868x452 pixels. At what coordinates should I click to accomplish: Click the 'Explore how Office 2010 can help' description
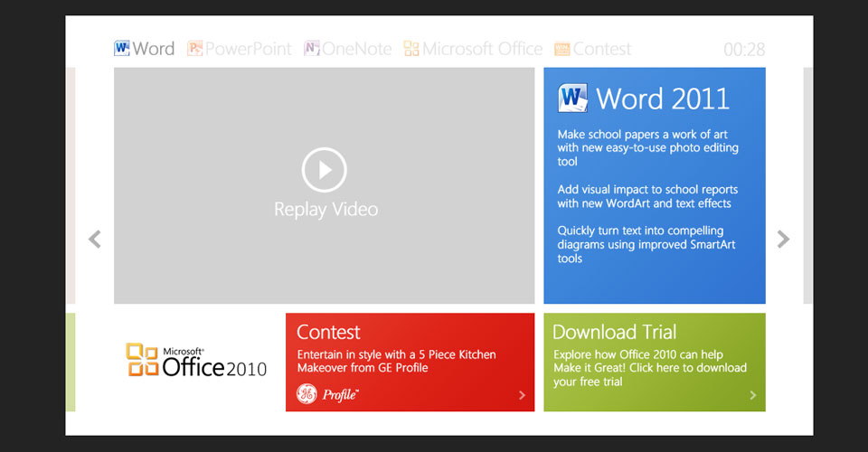point(650,368)
